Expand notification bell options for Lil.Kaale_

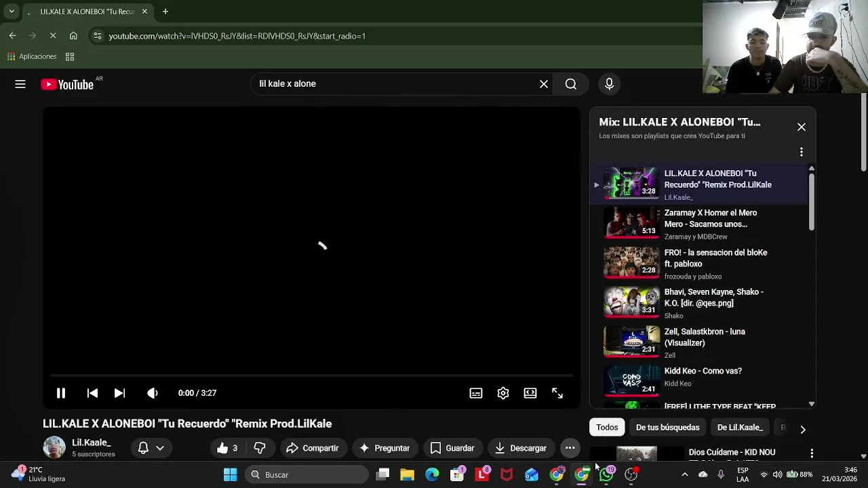[x=151, y=448]
